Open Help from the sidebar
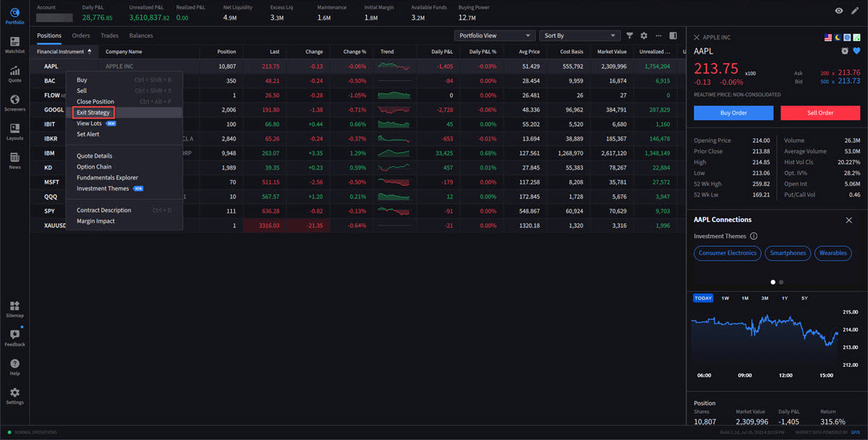Image resolution: width=868 pixels, height=440 pixels. tap(14, 367)
